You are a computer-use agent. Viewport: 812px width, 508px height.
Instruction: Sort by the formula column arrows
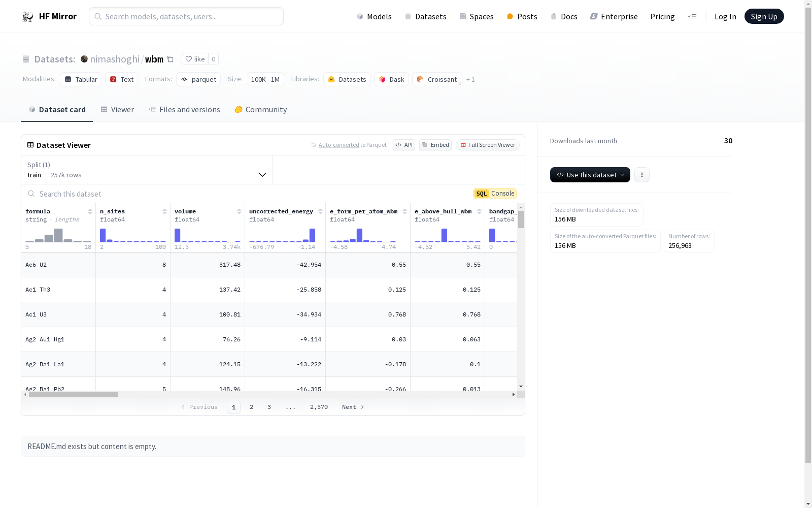coord(90,211)
